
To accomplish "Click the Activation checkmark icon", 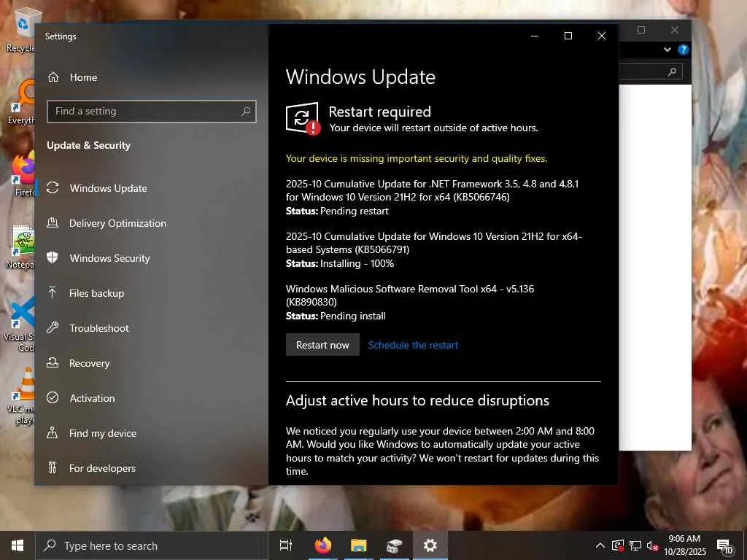I will click(53, 397).
